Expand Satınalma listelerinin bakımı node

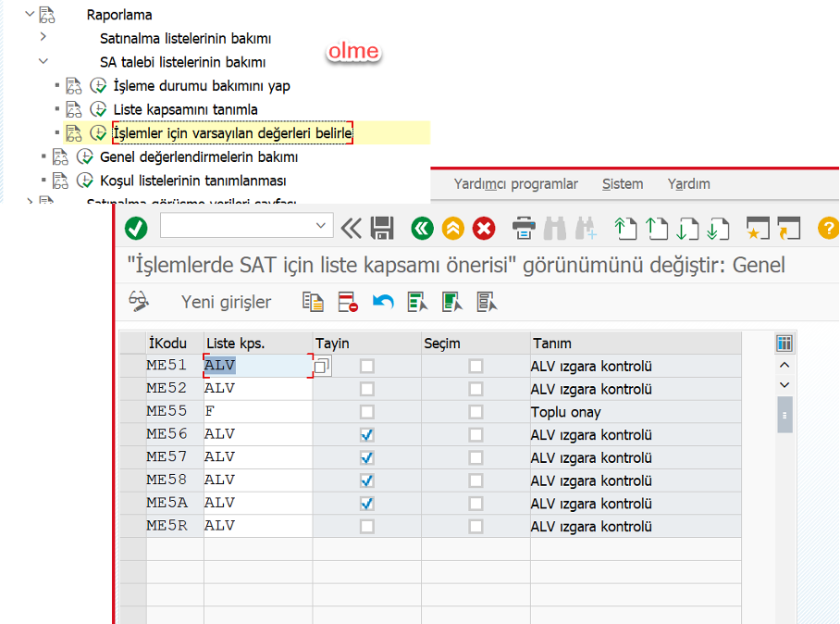pos(43,37)
